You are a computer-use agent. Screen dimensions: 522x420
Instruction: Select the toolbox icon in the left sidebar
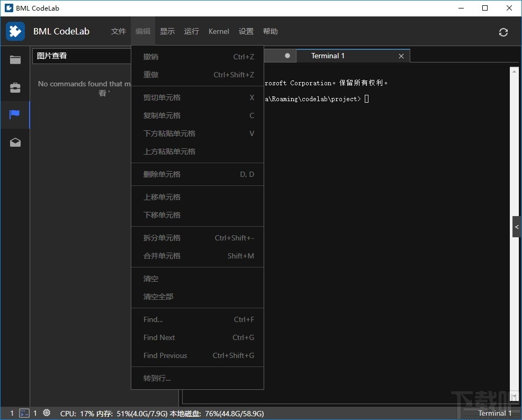tap(15, 87)
